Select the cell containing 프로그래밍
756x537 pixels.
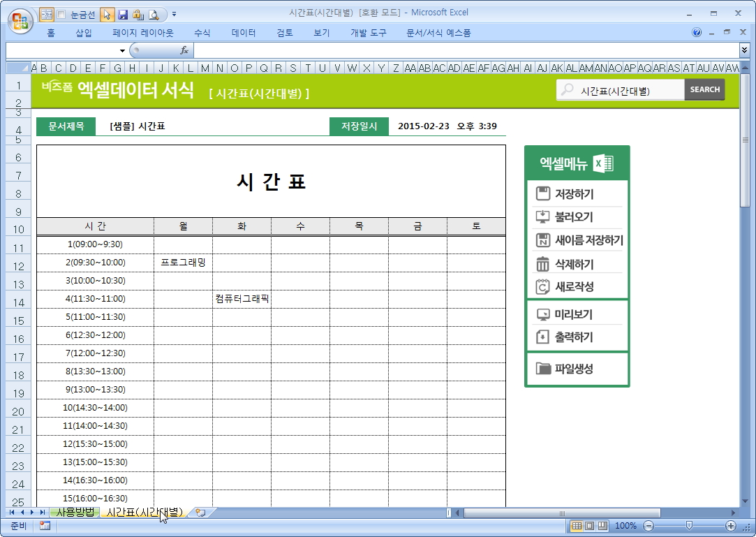click(x=183, y=263)
